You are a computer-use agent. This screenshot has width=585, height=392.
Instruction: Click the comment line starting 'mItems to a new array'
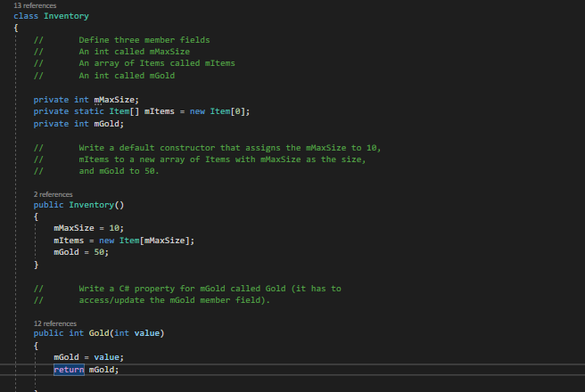(x=222, y=159)
